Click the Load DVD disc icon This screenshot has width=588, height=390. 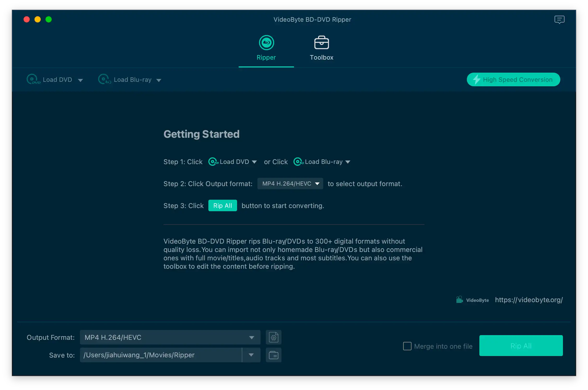[33, 79]
